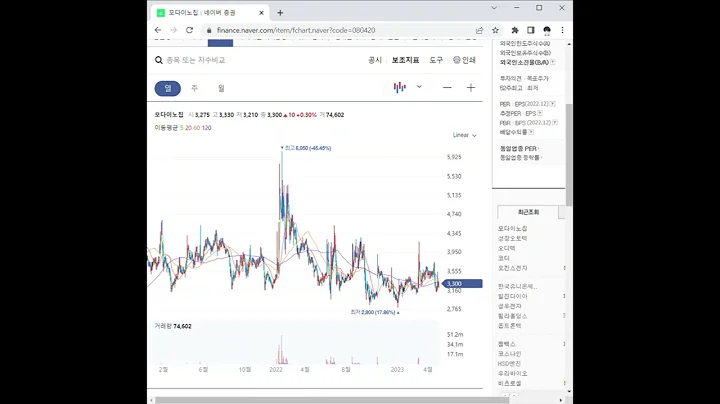Screen dimensions: 720x404
Task: Close the 오디이노칩 네이버 증권 tab
Action: click(261, 13)
